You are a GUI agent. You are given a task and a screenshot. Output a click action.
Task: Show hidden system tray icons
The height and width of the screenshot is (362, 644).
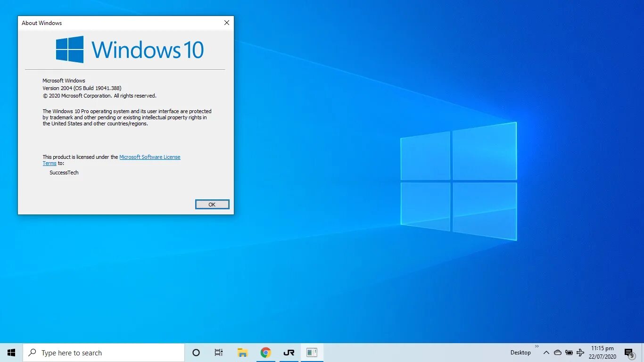coord(546,353)
